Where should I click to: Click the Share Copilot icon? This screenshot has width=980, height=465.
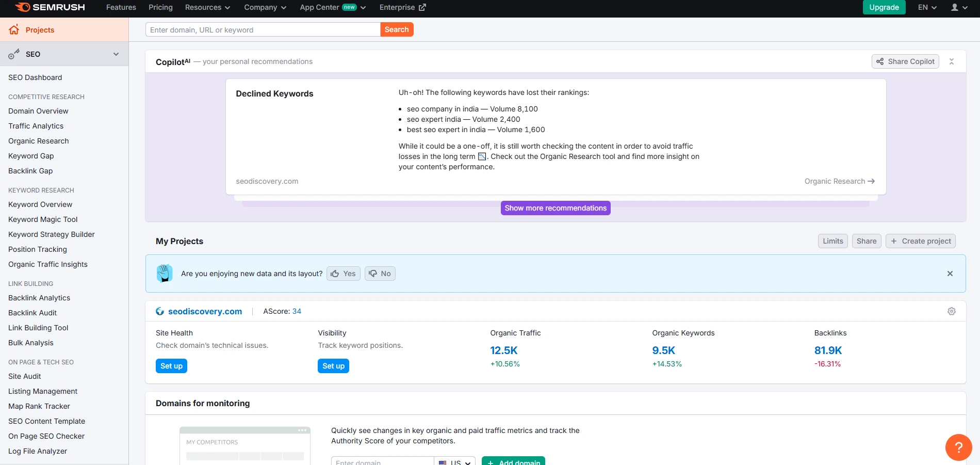(880, 61)
